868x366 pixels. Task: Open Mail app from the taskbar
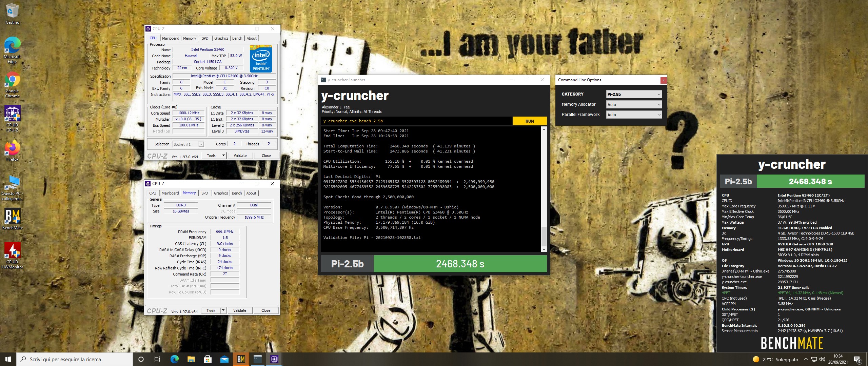tap(224, 359)
